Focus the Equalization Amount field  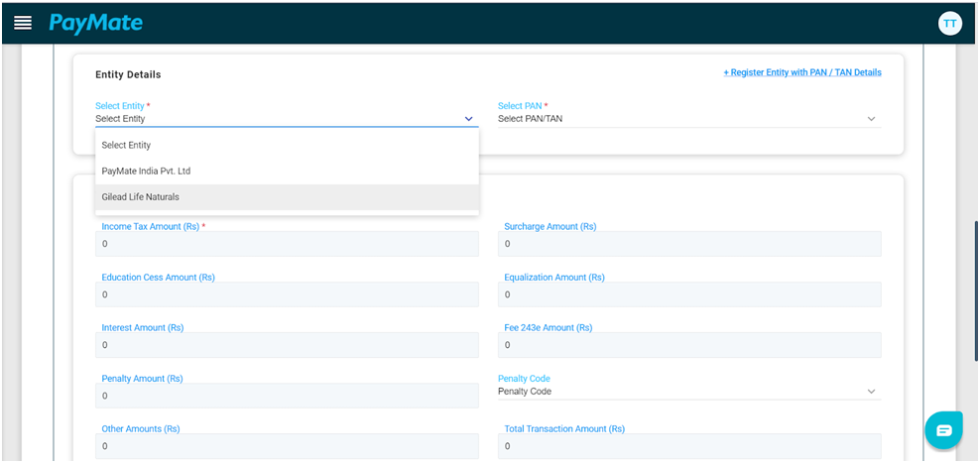point(689,294)
